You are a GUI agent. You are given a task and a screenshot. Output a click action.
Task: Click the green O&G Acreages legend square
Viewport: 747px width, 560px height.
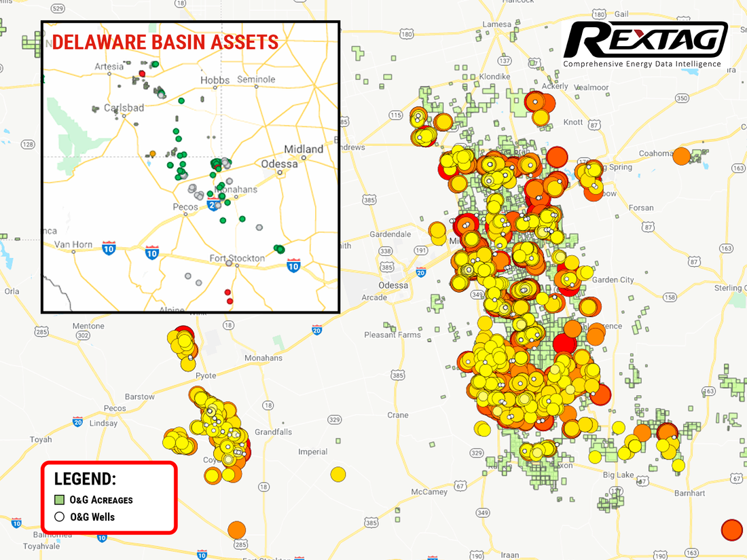[59, 500]
